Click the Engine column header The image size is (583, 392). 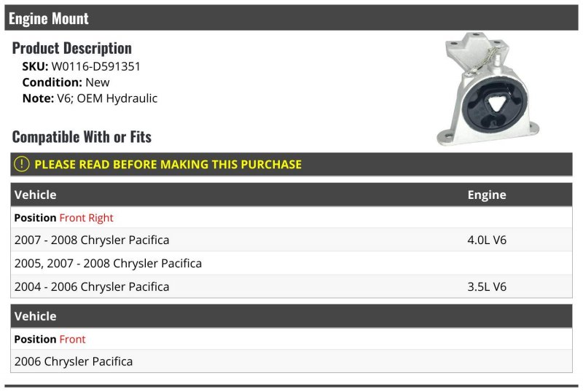(x=487, y=195)
